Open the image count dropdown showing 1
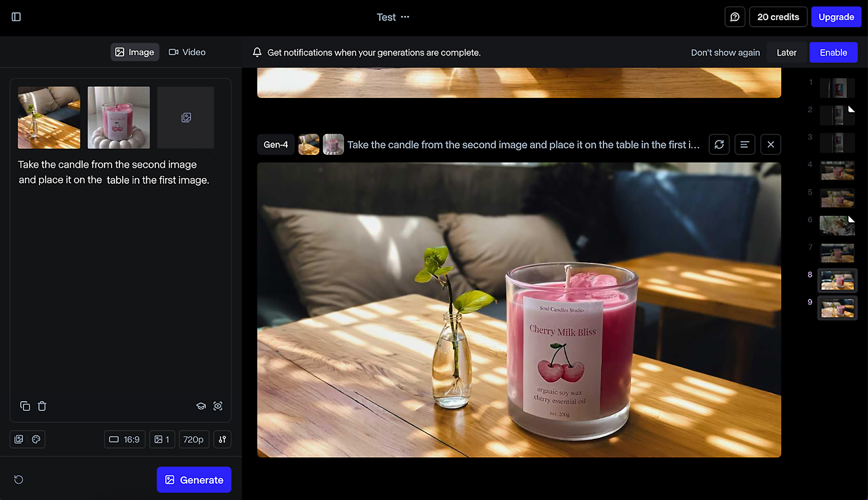The height and width of the screenshot is (500, 868). click(162, 439)
